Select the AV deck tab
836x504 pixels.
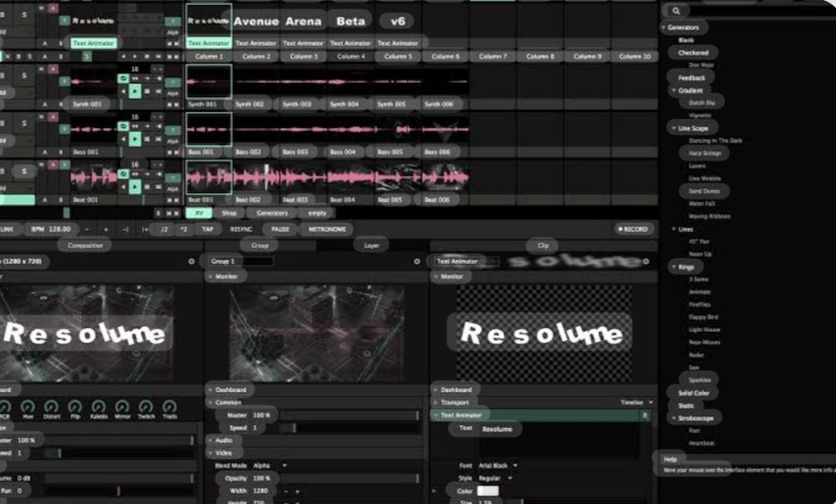click(199, 213)
